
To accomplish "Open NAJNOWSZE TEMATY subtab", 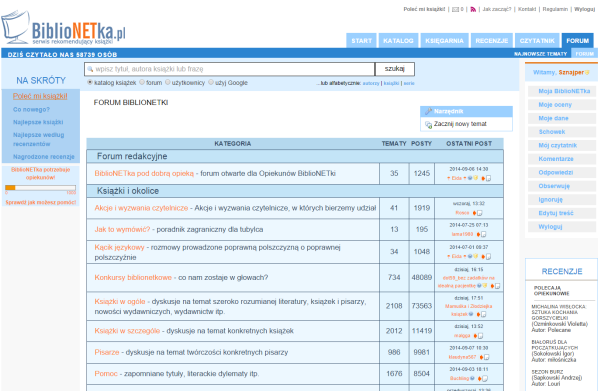I will [540, 54].
